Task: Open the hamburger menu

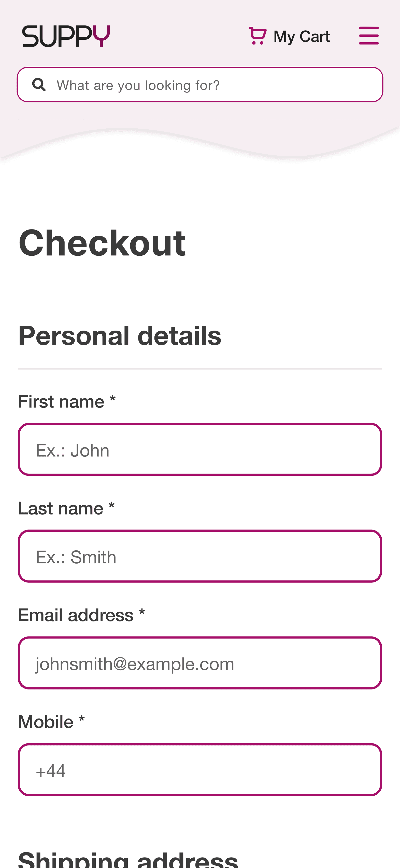Action: coord(369,36)
